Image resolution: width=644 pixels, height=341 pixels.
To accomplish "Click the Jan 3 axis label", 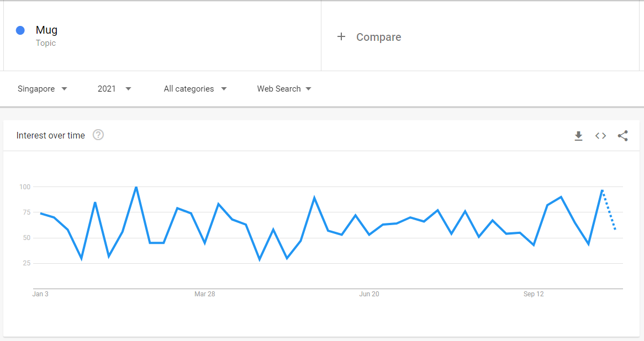I will click(40, 294).
